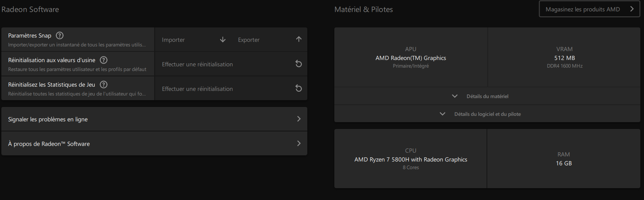Click the chevron next to Détails du matériel

[455, 96]
